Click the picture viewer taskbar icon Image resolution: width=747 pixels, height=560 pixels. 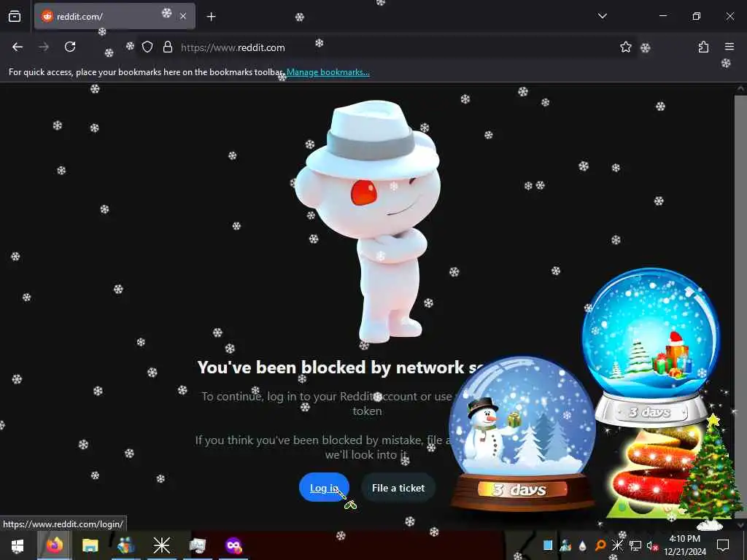pos(197,545)
